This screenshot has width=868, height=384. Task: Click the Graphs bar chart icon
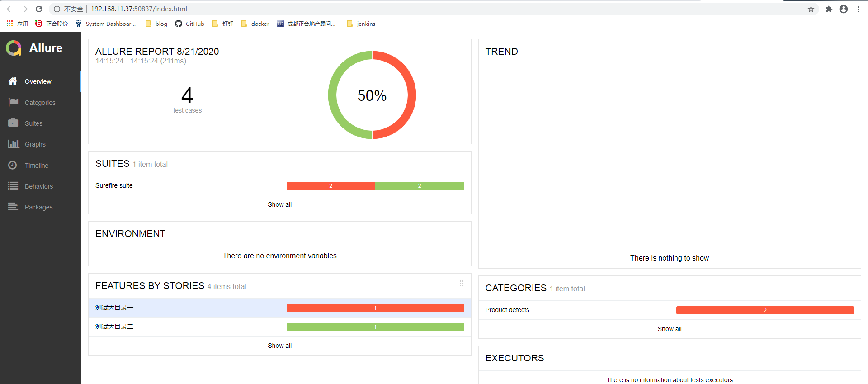point(13,144)
